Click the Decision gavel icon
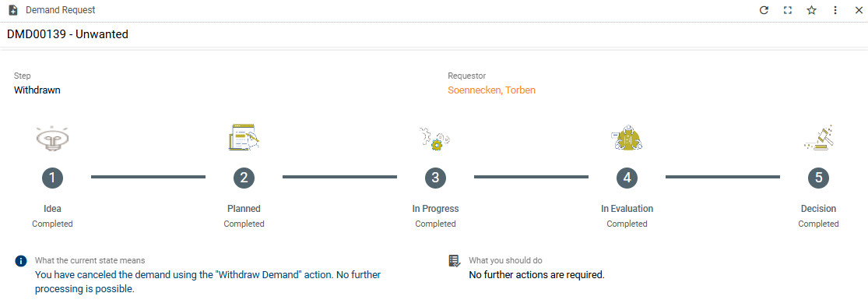The height and width of the screenshot is (307, 868). pyautogui.click(x=818, y=138)
